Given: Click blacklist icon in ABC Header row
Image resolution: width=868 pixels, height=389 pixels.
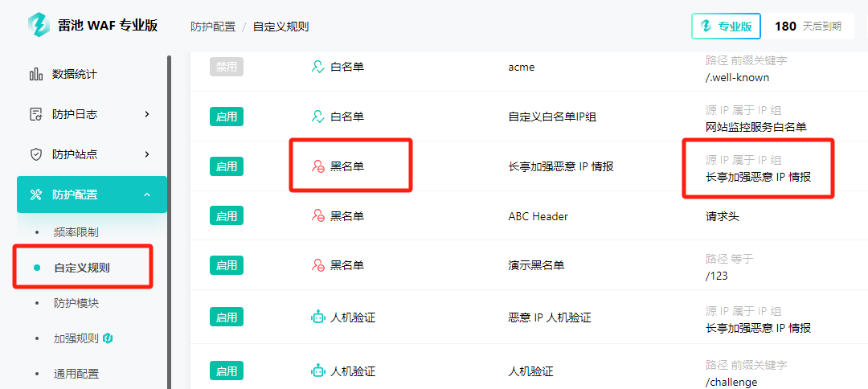Looking at the screenshot, I should [x=317, y=216].
